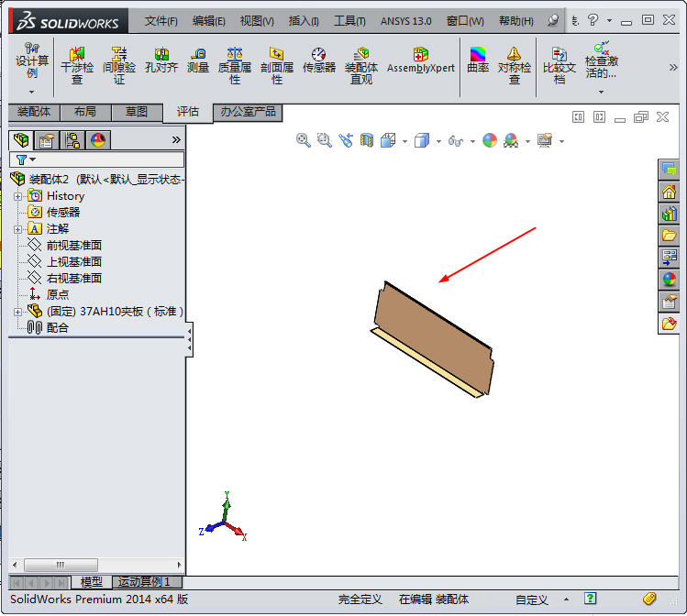Viewport: 687px width, 616px height.
Task: Click the feature tree horizontal scrollbar
Action: tap(60, 565)
